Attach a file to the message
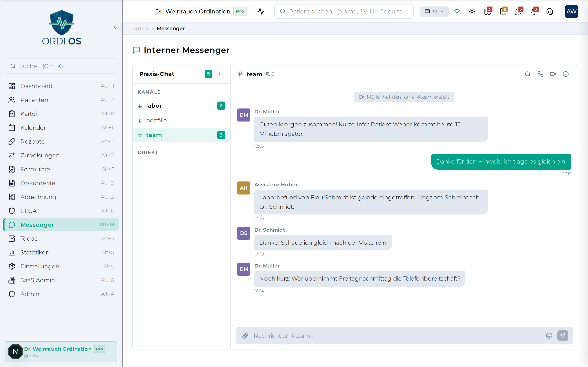The width and height of the screenshot is (588, 367). (x=245, y=335)
